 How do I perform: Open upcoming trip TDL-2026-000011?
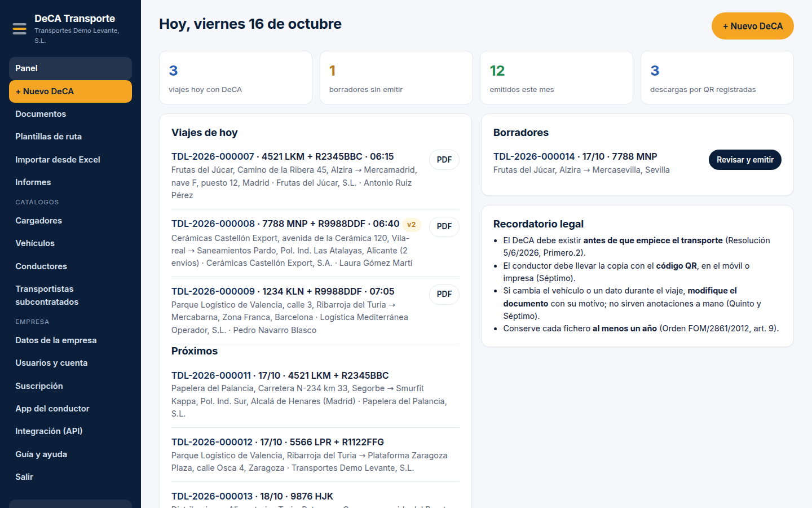click(x=280, y=375)
